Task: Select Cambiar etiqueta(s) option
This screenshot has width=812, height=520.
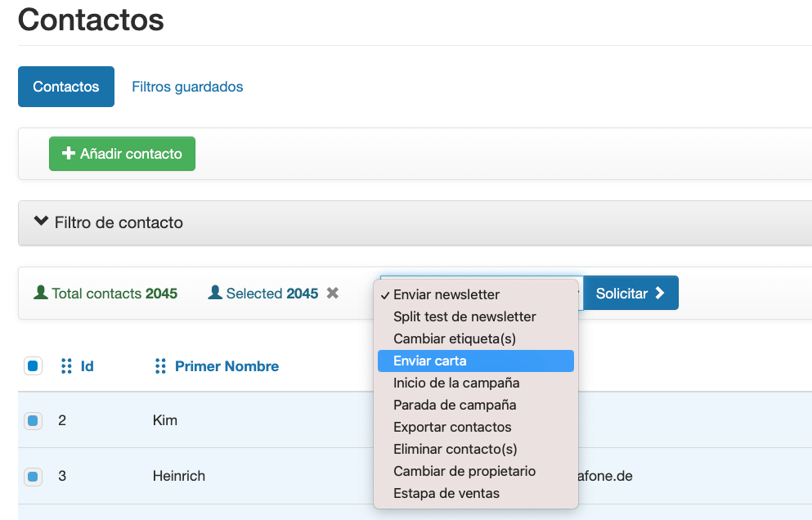Action: pyautogui.click(x=455, y=338)
